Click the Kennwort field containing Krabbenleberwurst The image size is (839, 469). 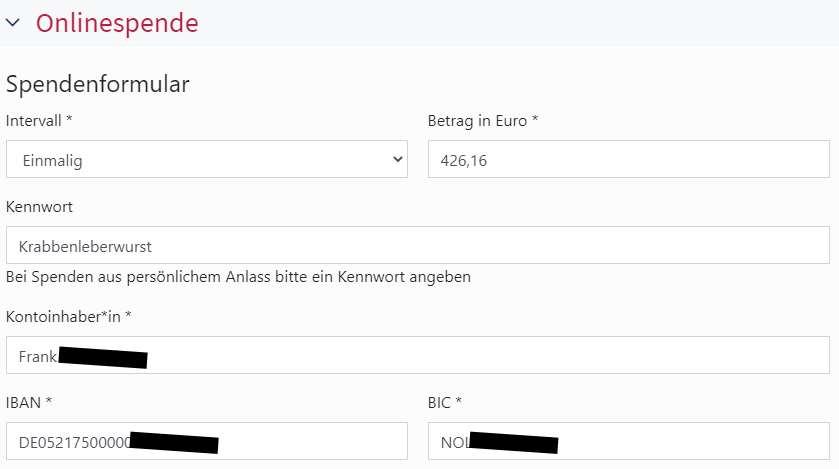point(417,245)
